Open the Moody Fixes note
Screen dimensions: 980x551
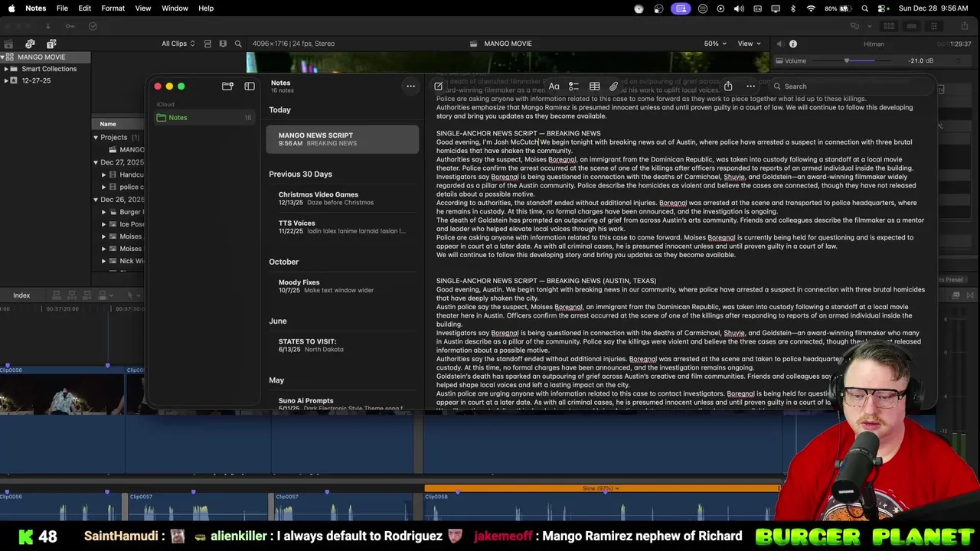[342, 286]
